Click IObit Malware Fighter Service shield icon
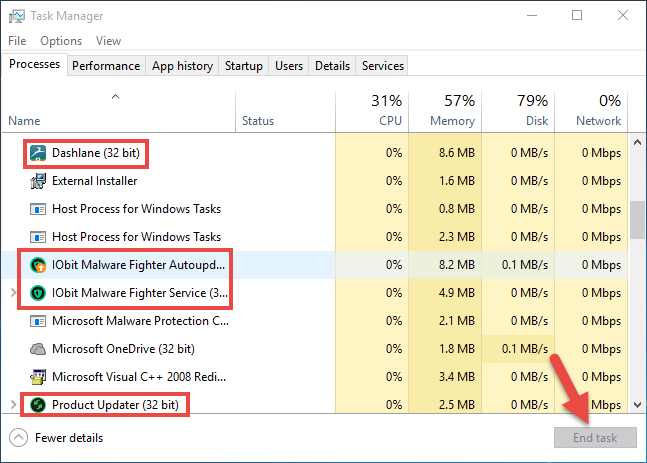647x463 pixels. [38, 293]
